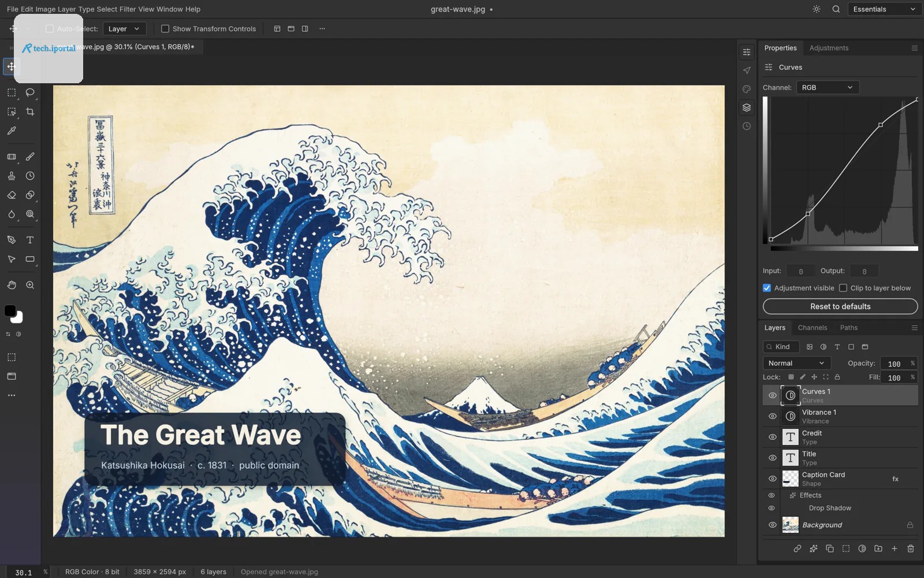Select the Brush tool
The width and height of the screenshot is (924, 578).
(30, 157)
